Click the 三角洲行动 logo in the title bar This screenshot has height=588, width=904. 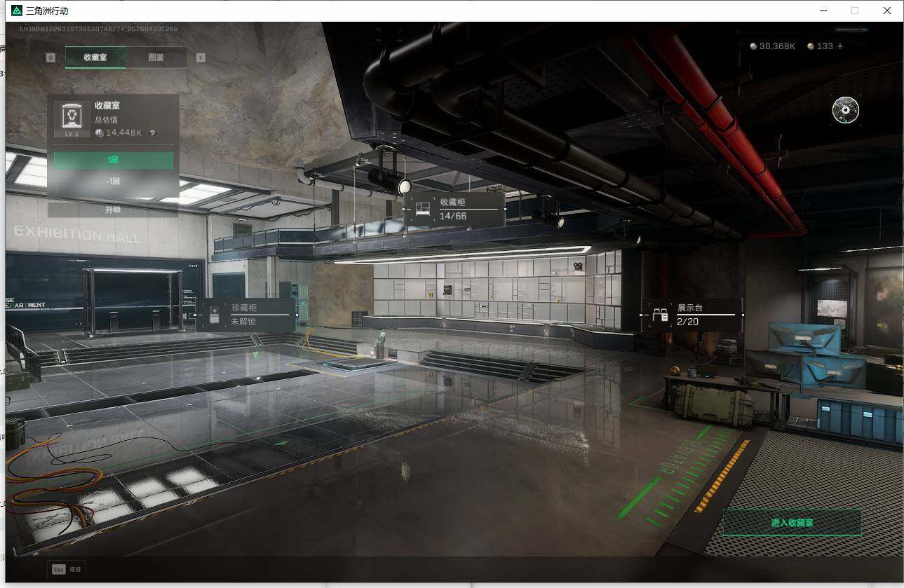click(15, 11)
